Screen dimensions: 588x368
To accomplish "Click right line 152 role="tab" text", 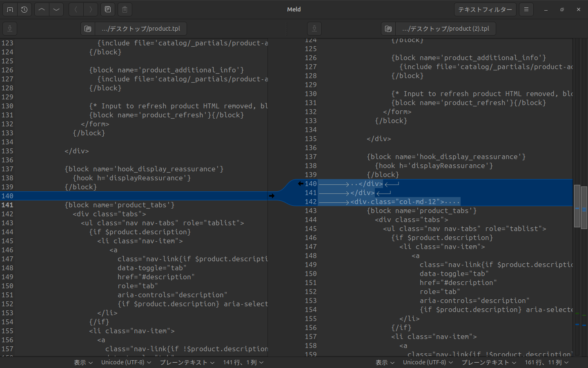I will (440, 292).
